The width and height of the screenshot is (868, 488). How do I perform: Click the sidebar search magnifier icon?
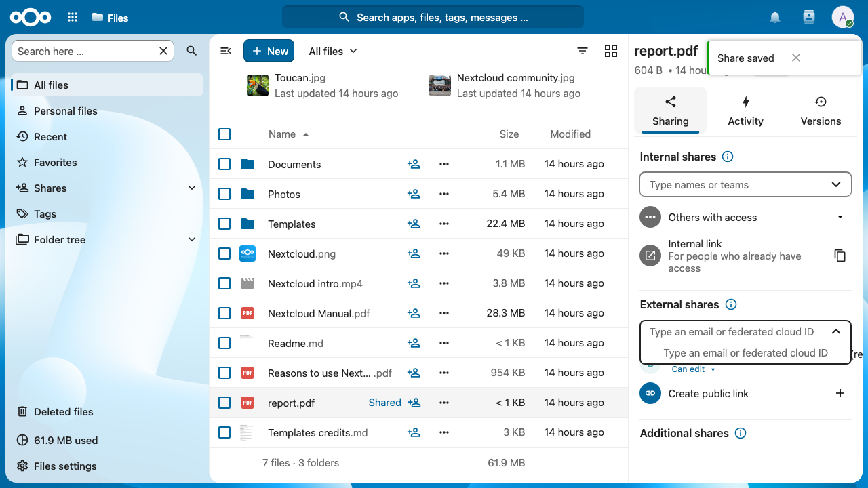pos(192,51)
